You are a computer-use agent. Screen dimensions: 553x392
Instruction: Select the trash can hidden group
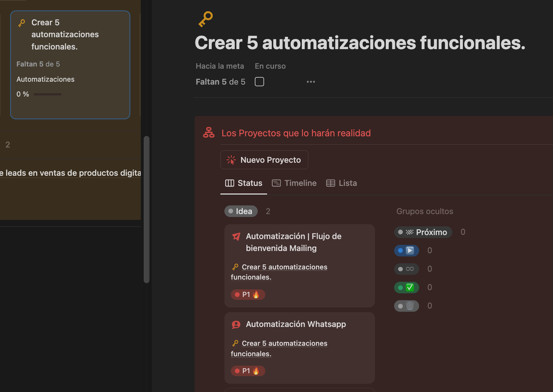pos(406,306)
